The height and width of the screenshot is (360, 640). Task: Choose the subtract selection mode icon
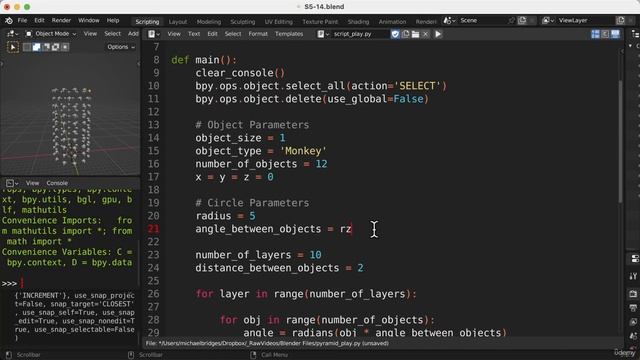(x=46, y=47)
